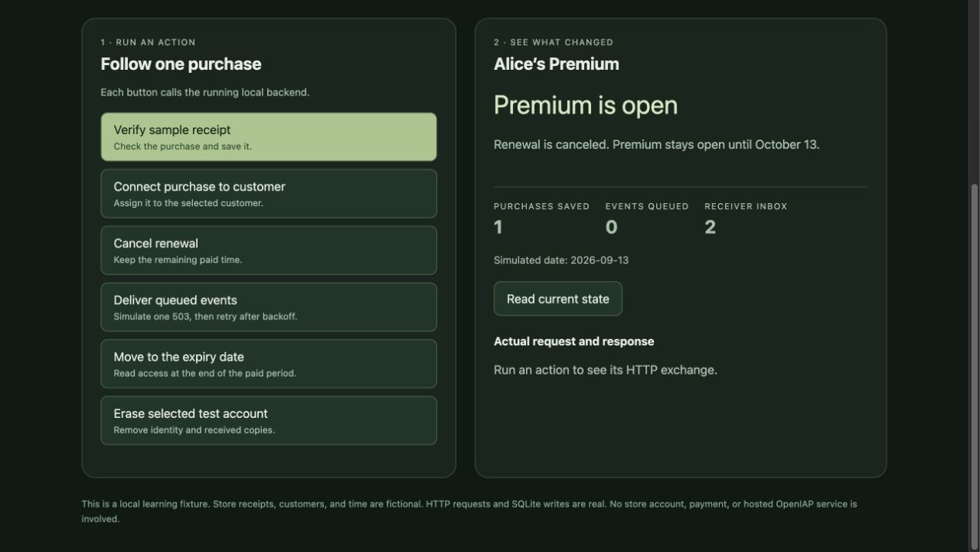Click the Purchases saved count 1
The height and width of the screenshot is (552, 980).
coord(498,227)
